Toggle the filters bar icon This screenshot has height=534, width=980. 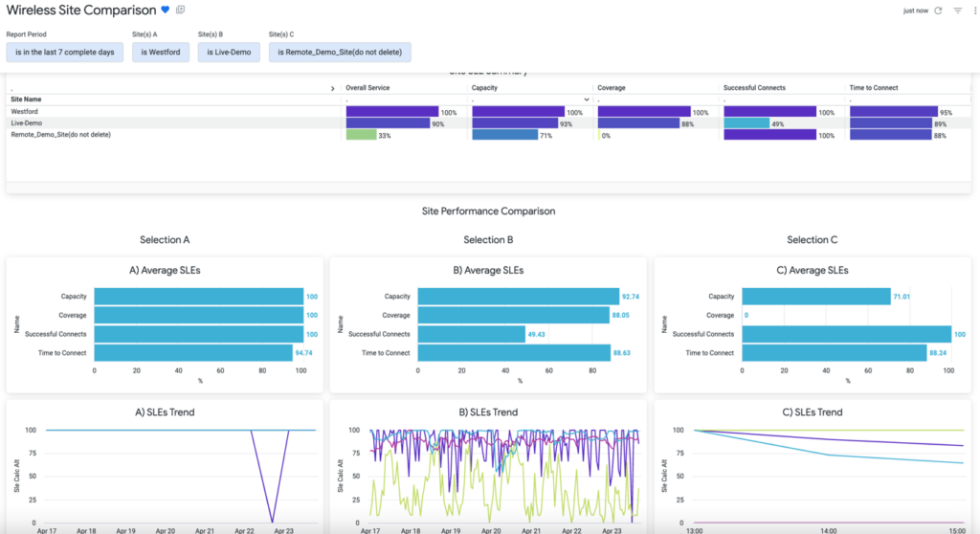click(x=957, y=11)
